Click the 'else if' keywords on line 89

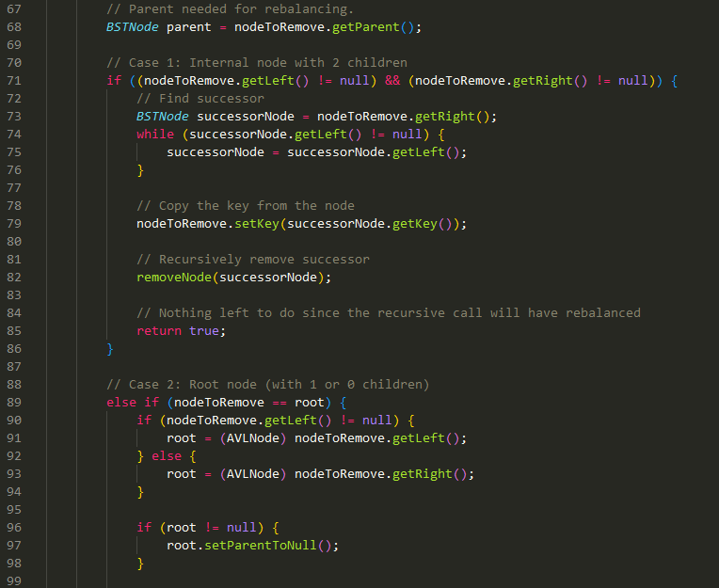point(133,403)
